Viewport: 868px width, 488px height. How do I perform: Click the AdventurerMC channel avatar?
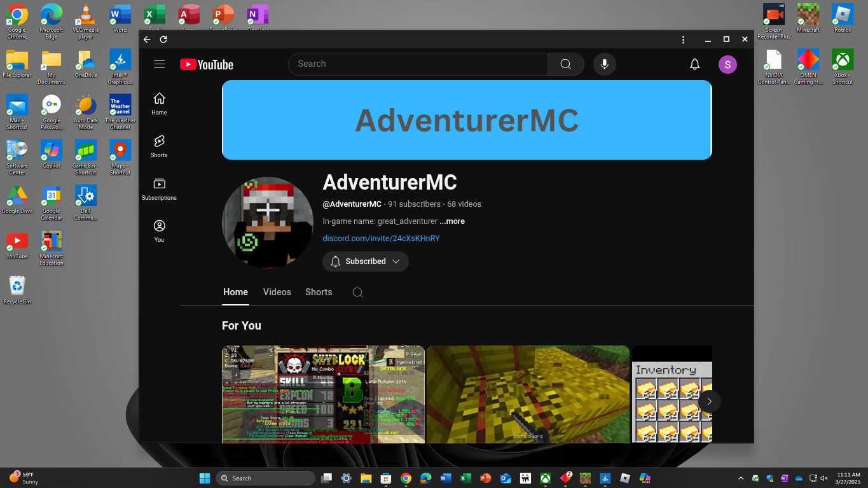268,223
